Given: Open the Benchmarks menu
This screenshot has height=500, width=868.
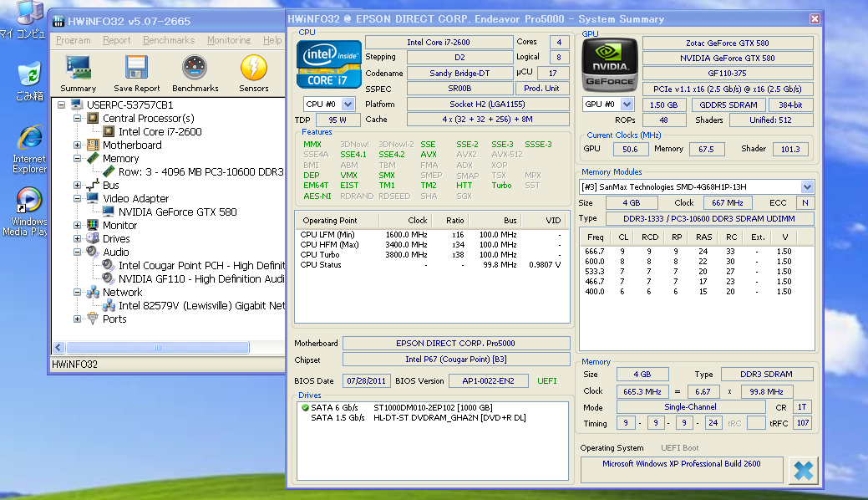Looking at the screenshot, I should point(169,40).
